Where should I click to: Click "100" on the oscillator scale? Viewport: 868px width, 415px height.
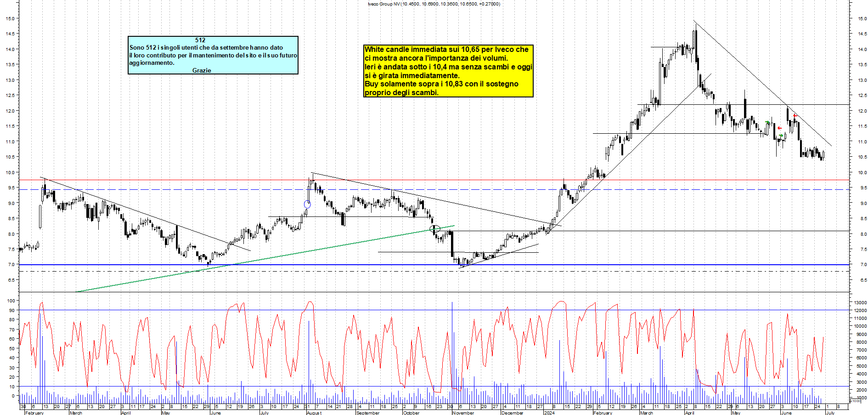(12, 301)
